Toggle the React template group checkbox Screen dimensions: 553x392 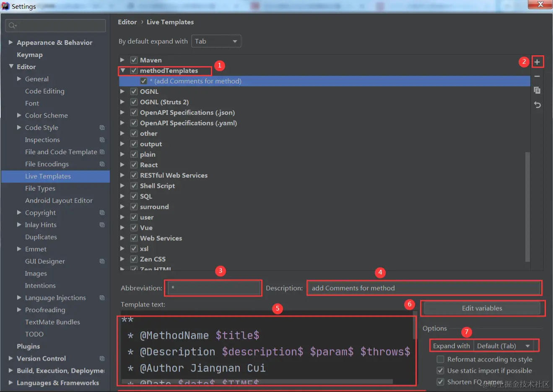[134, 165]
